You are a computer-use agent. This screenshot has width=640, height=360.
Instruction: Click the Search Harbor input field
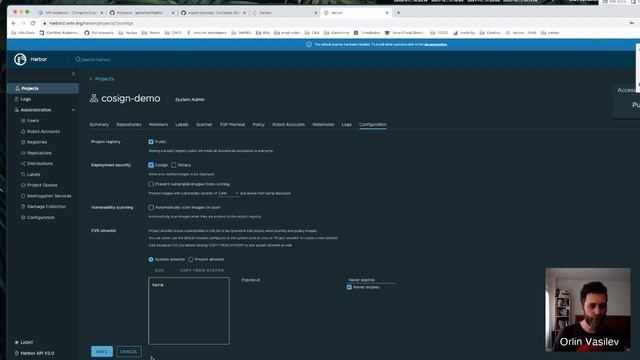pos(98,60)
